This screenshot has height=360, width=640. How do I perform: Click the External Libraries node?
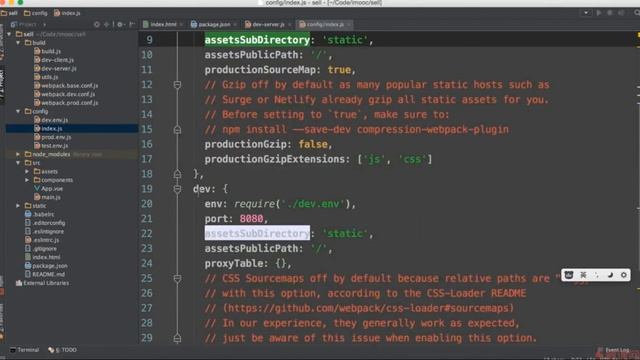pyautogui.click(x=42, y=283)
